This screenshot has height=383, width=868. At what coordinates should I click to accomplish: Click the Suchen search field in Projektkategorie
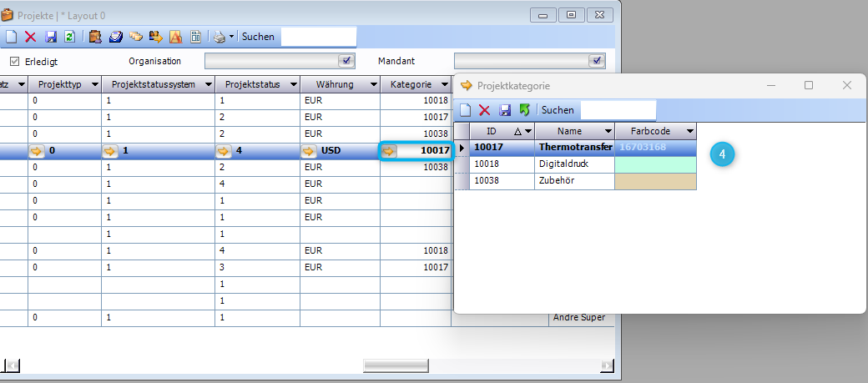618,110
